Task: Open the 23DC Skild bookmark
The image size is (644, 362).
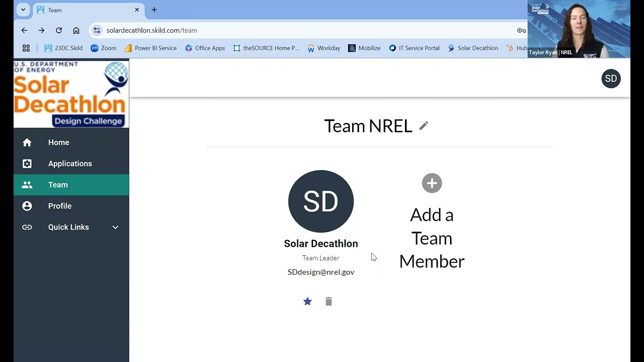Action: coord(63,48)
